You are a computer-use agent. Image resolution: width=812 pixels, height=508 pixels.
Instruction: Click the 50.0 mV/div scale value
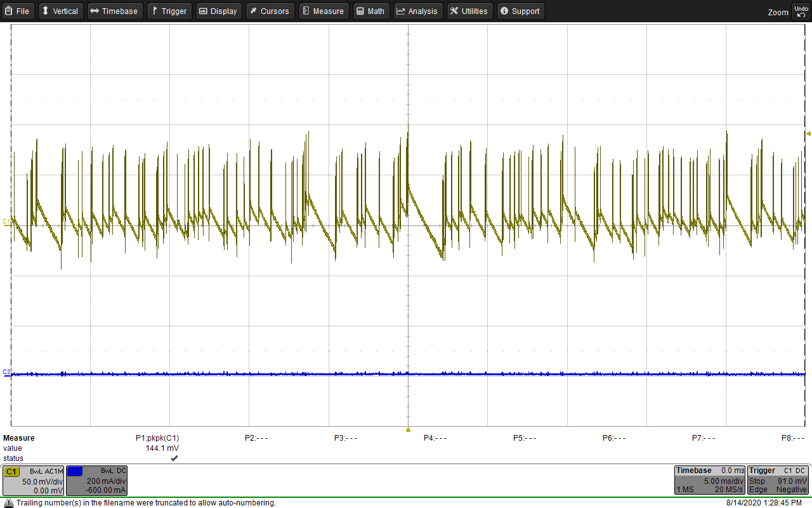[x=43, y=481]
